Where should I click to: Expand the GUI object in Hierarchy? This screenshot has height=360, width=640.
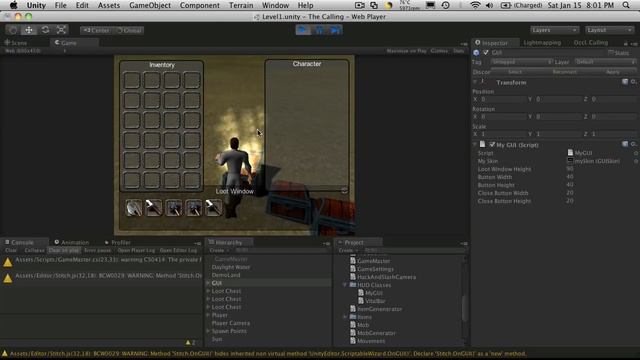click(x=208, y=283)
